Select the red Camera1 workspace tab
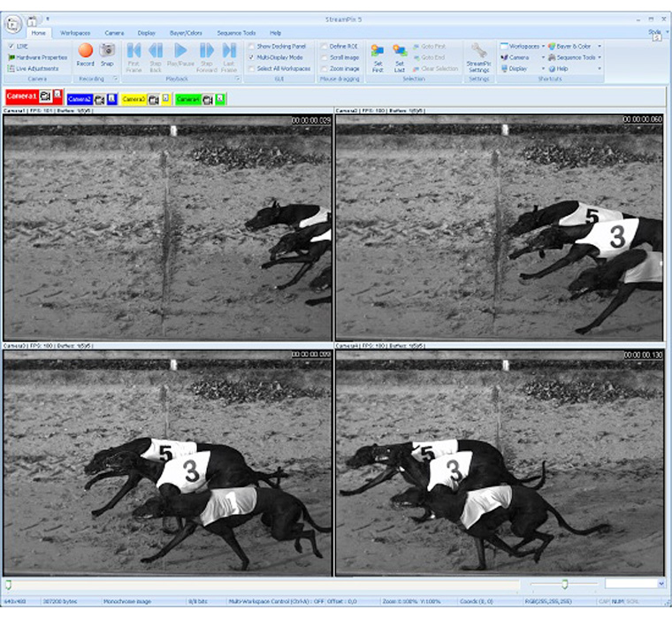Image resolution: width=672 pixels, height=619 pixels. click(21, 96)
